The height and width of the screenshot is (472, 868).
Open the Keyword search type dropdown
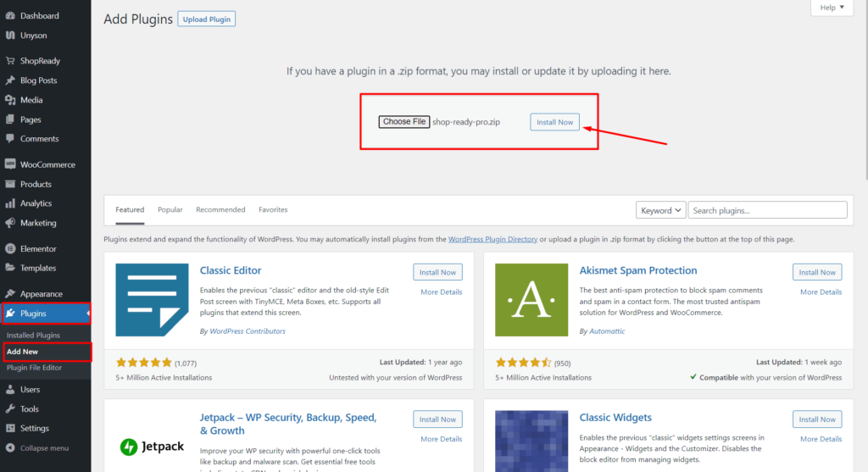(660, 210)
